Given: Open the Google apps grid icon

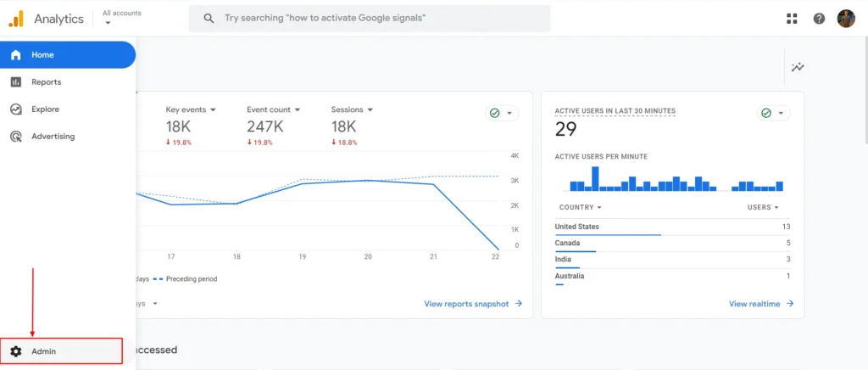Looking at the screenshot, I should 792,19.
